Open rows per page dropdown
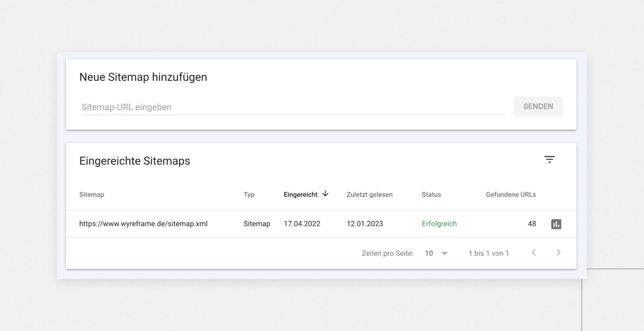 point(444,253)
